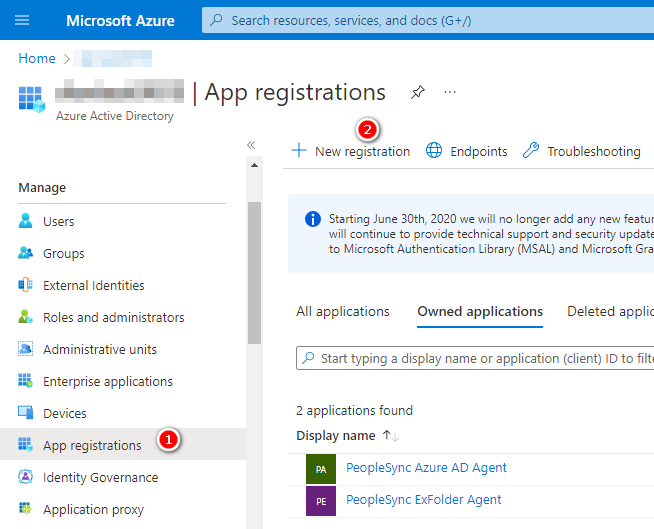This screenshot has height=529, width=654.
Task: Click the Roles and administrators icon
Action: coord(25,317)
